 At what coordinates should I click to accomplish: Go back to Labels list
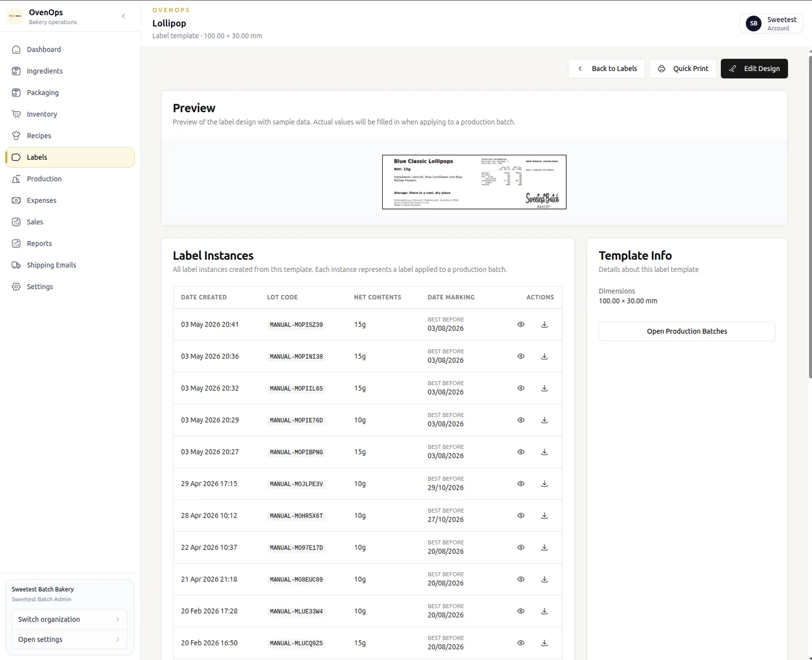coord(606,68)
